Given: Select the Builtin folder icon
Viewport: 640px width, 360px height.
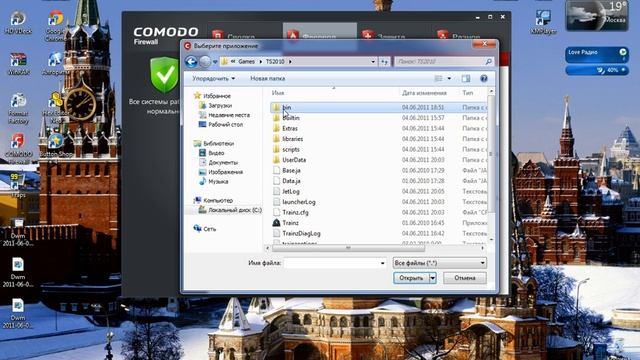Looking at the screenshot, I should point(276,118).
